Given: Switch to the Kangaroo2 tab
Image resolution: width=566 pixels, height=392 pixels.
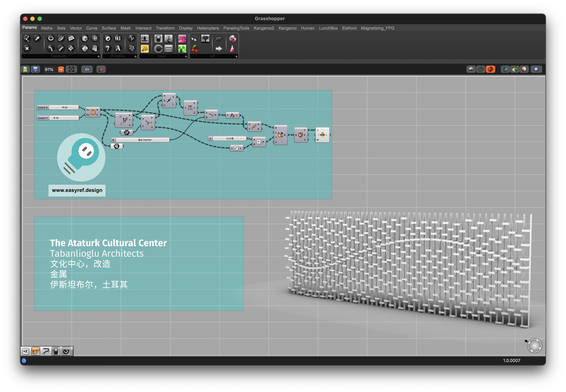Looking at the screenshot, I should 264,28.
